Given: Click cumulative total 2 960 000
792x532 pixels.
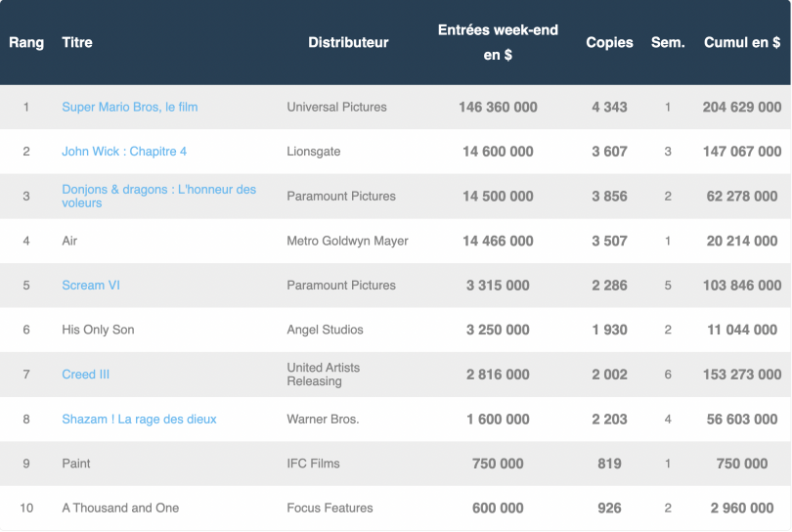Looking at the screenshot, I should (742, 509).
